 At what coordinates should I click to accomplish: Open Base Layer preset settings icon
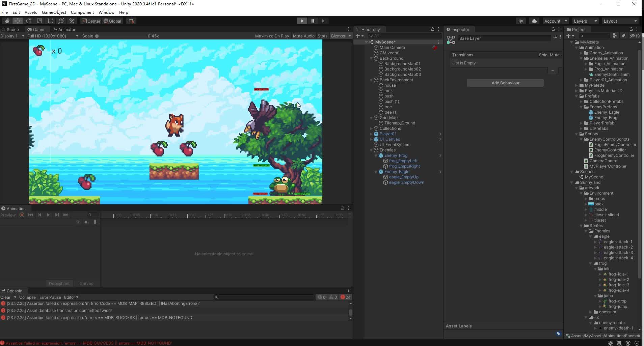coord(555,37)
